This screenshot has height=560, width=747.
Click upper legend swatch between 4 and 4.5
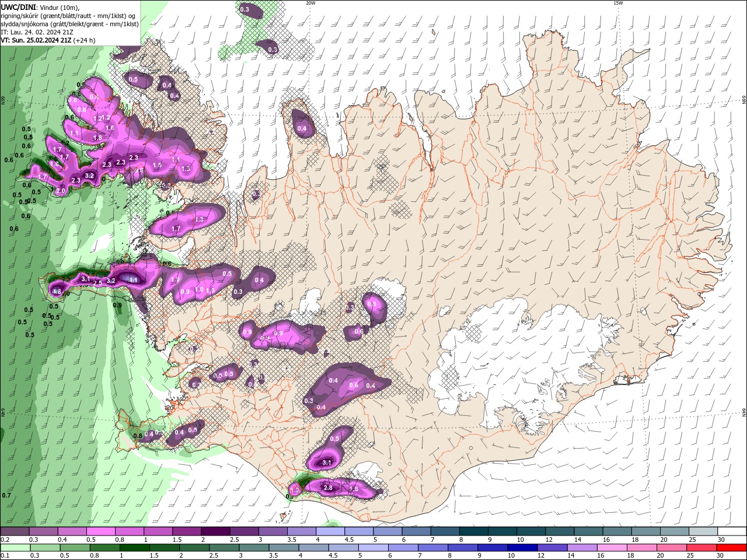[329, 531]
